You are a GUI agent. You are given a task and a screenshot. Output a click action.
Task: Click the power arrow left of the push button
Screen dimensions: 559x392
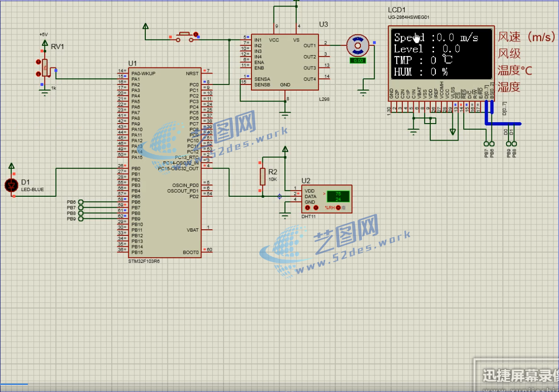[x=145, y=26]
